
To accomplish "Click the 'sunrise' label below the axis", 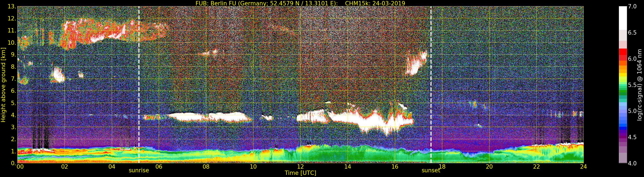I will (x=139, y=171).
